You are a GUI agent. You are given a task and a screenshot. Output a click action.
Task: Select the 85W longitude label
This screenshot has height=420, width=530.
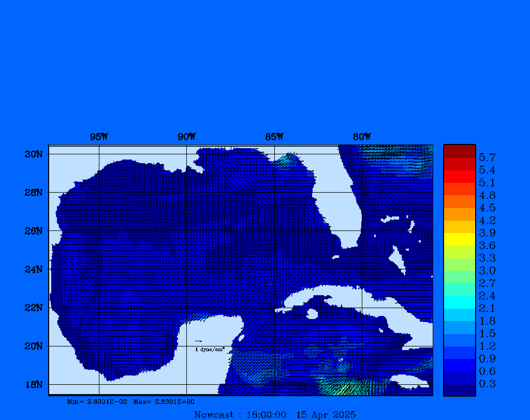tap(274, 137)
